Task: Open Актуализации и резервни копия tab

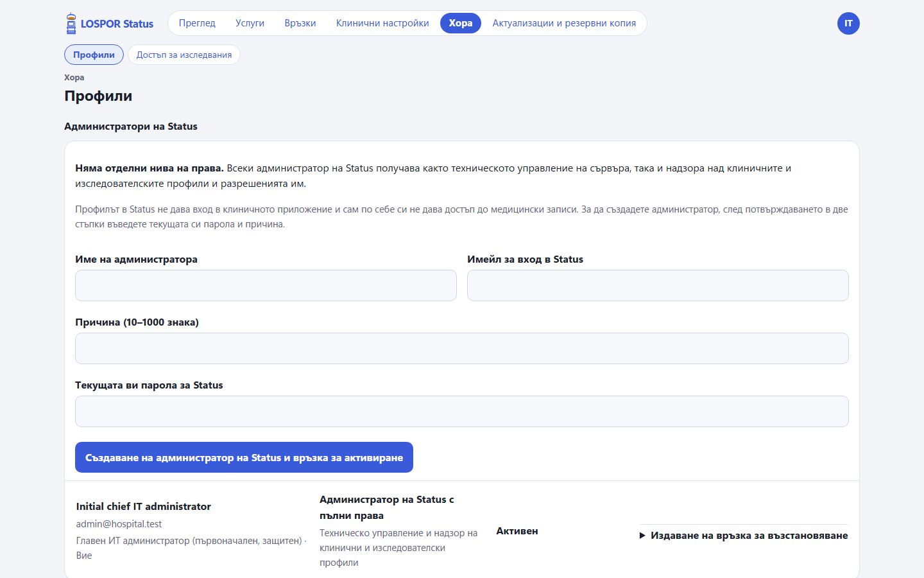Action: point(564,23)
